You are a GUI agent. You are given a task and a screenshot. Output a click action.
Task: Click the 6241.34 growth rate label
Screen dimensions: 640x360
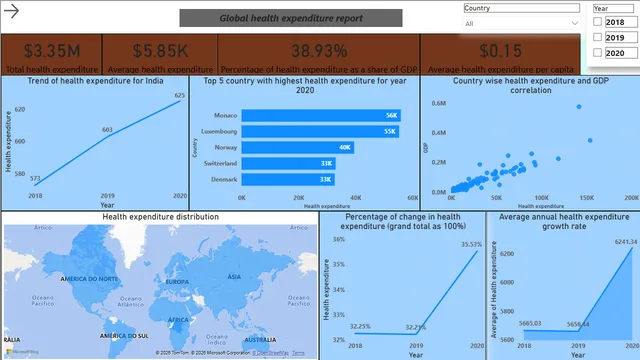tap(626, 242)
